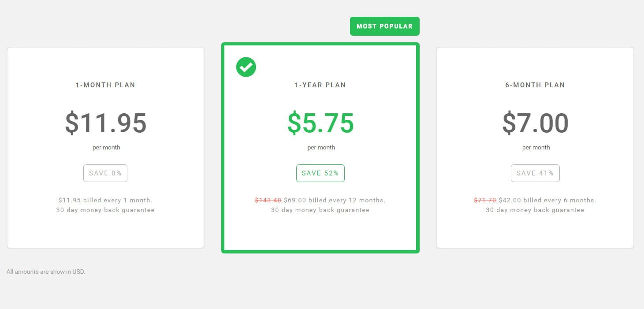Click '$11.95 billed every 1 month' text

pos(105,200)
